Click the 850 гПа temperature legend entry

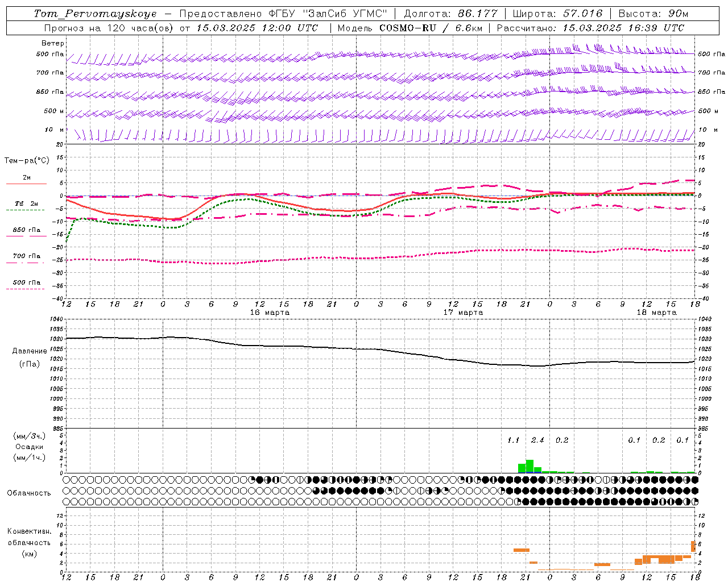click(x=26, y=230)
